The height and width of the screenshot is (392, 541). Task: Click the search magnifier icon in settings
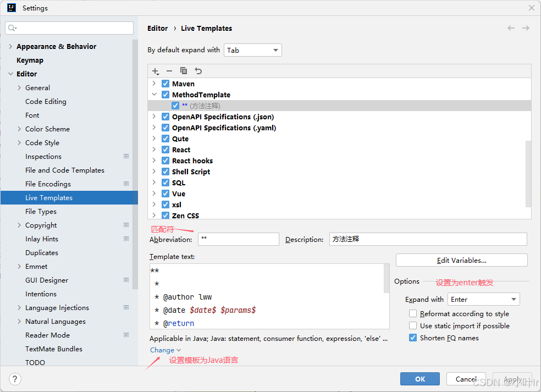[x=12, y=28]
